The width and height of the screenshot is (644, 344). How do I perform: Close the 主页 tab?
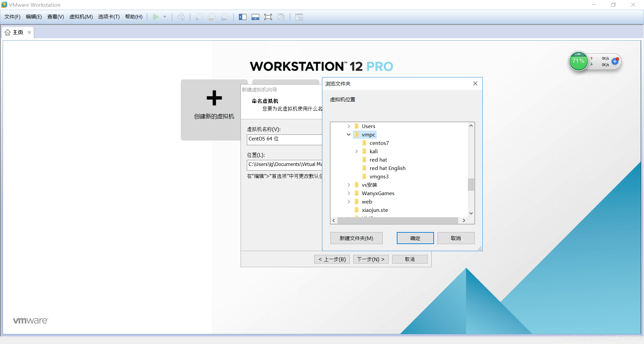tap(29, 32)
